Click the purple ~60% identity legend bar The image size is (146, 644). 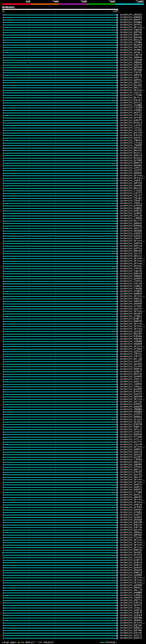point(73,4)
